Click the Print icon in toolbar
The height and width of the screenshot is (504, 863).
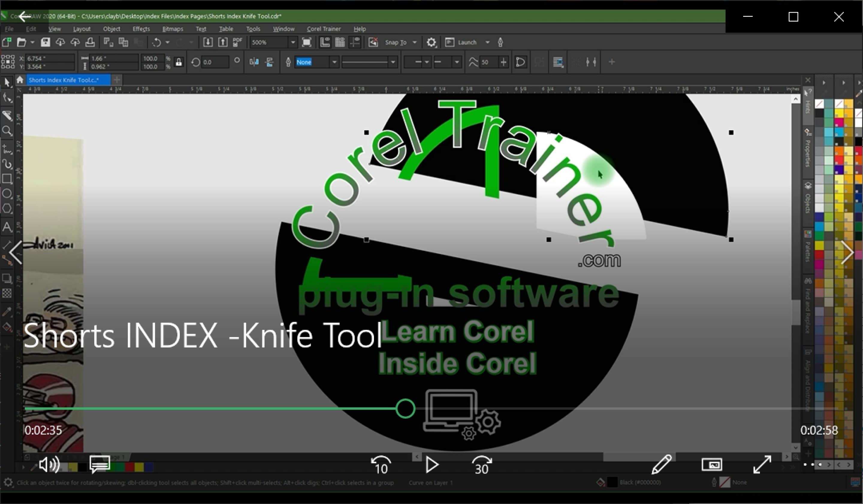click(90, 43)
